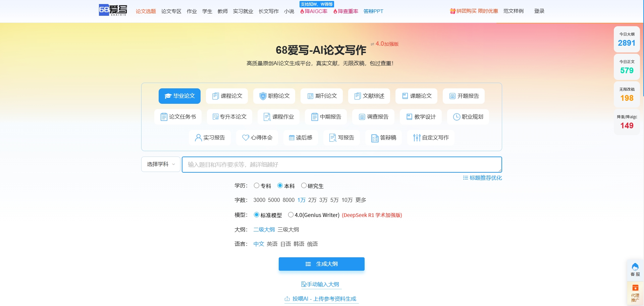Open 小说 nav item

289,11
